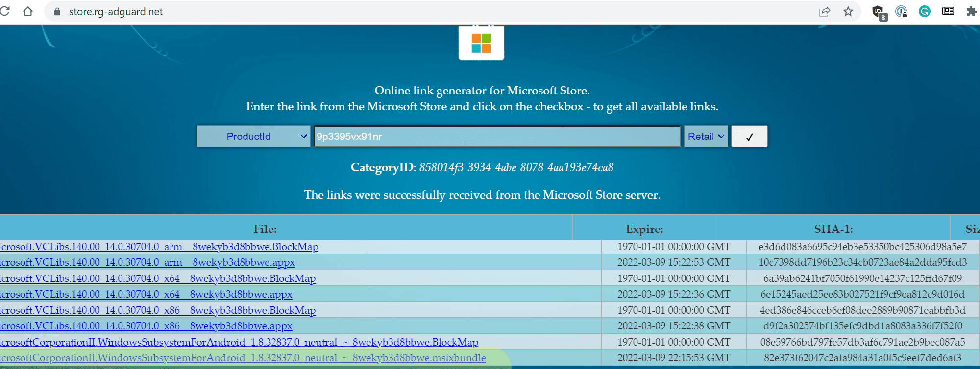This screenshot has height=369, width=980.
Task: Click the SHA-1: column header
Action: [833, 229]
